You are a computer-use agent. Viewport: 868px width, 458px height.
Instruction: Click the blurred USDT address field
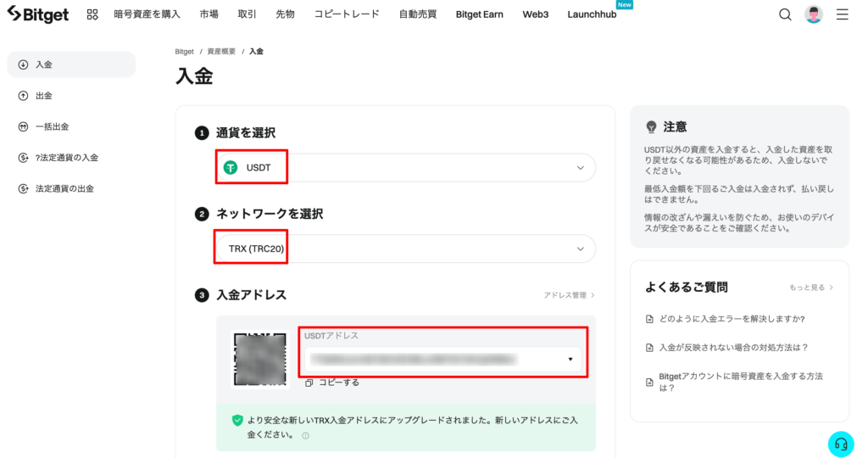click(442, 360)
